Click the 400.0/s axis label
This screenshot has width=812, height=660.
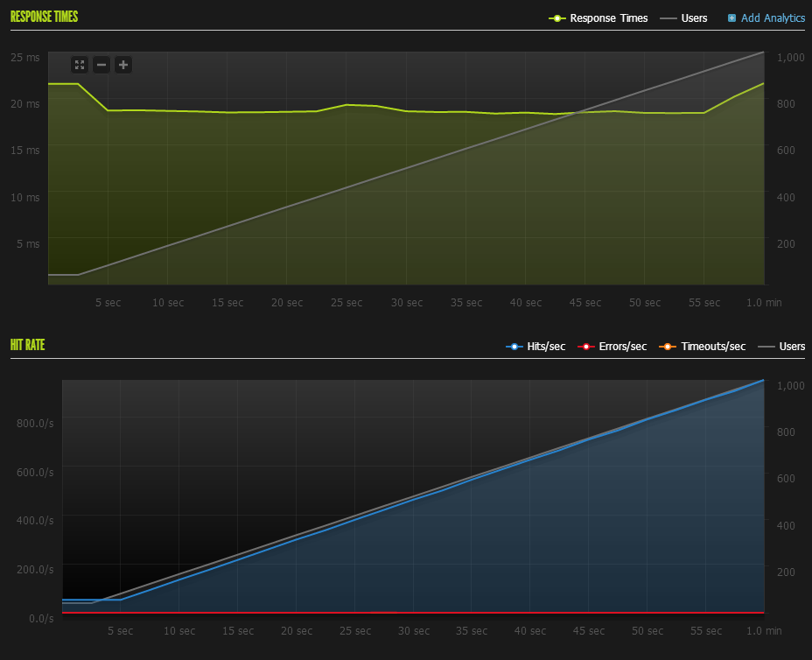click(x=35, y=521)
